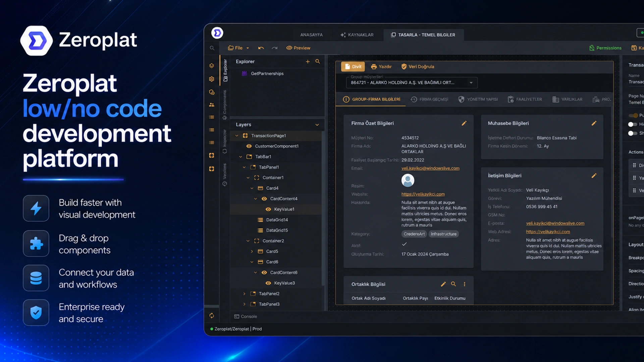Screen dimensions: 644x362
Task: Select the YÖNETİM YAPISI tab
Action: tap(478, 99)
